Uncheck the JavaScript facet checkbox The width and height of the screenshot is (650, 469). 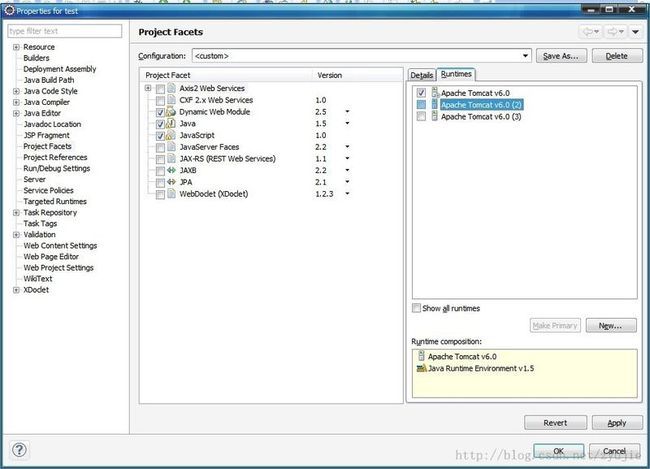coord(160,136)
